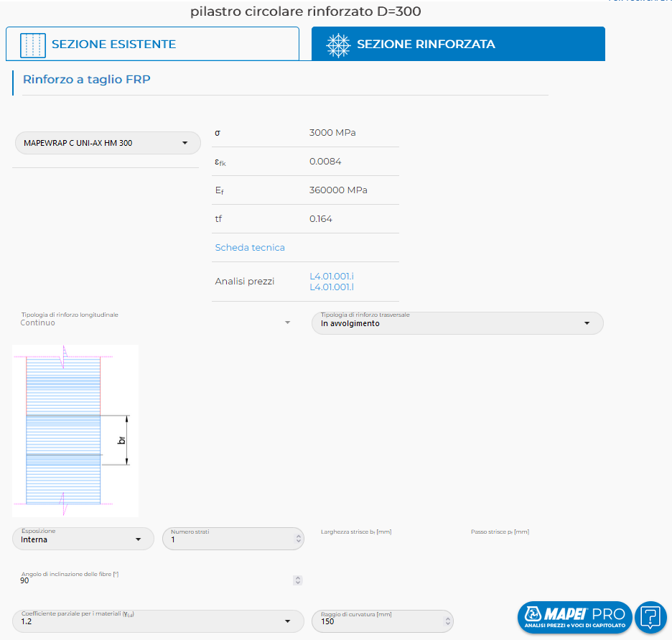
Task: Adjust Raggio di curvatura stepper arrows
Action: (x=447, y=621)
